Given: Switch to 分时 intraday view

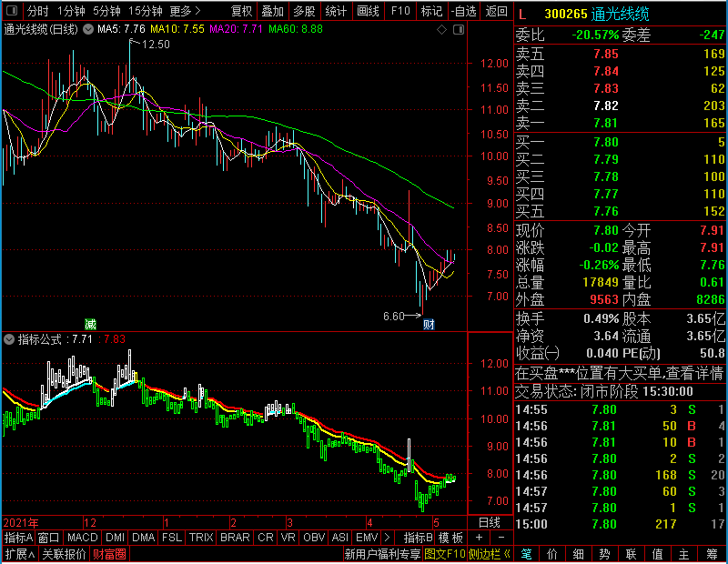Looking at the screenshot, I should [x=37, y=11].
